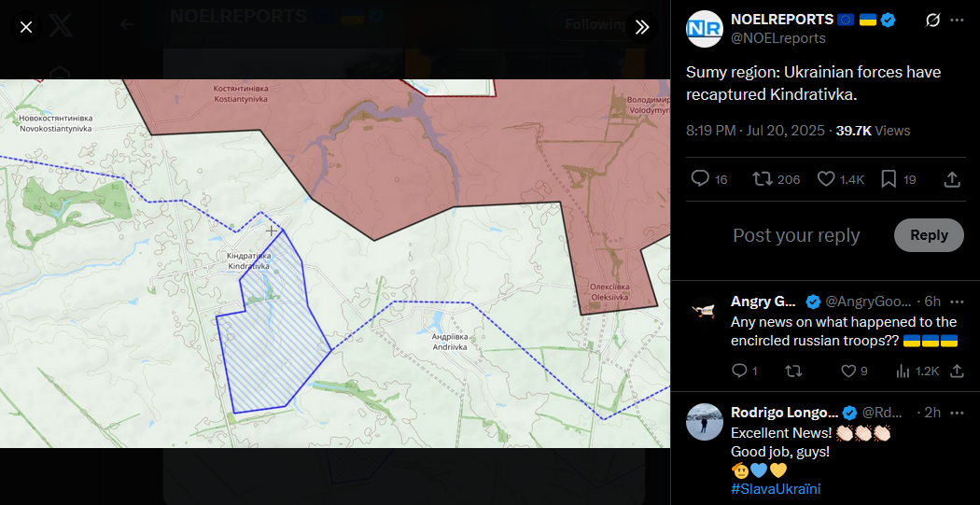The image size is (980, 505).
Task: Share the NOELREPORTS post via the share icon
Action: (x=951, y=179)
